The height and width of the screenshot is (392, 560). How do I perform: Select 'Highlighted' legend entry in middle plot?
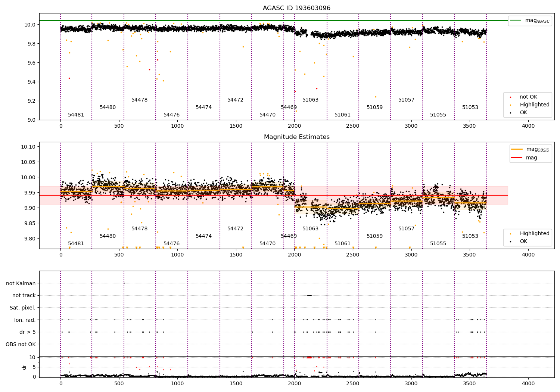[530, 234]
